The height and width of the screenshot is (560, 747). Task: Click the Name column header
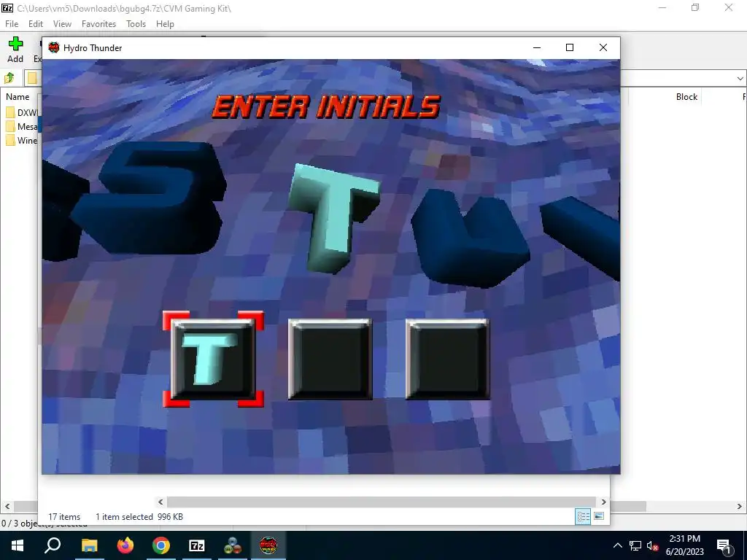(18, 97)
